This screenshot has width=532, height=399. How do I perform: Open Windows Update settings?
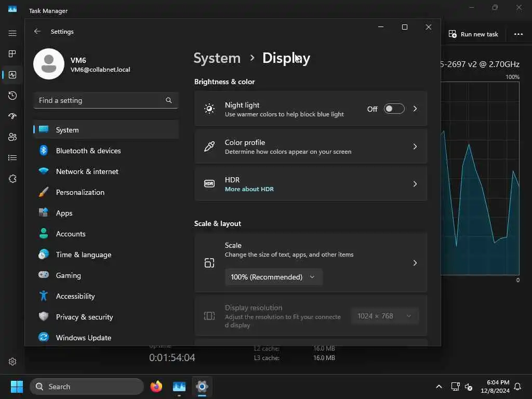click(106, 338)
